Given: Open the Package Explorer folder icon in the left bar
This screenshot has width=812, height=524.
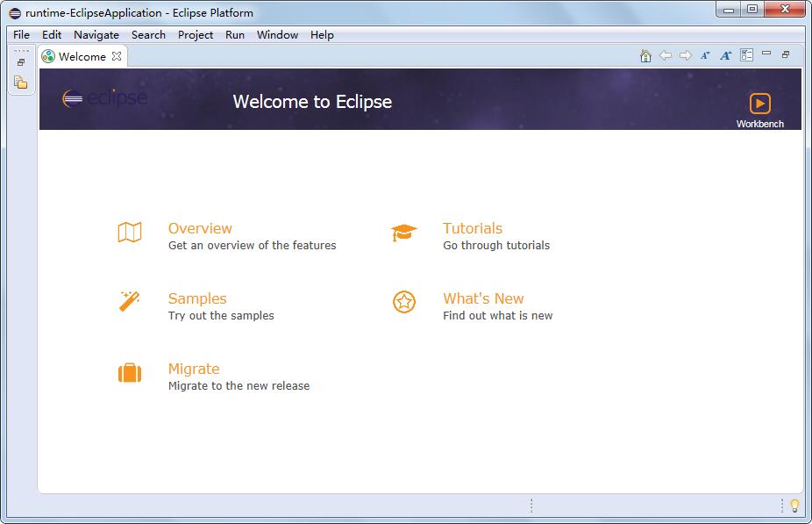Looking at the screenshot, I should 21,83.
